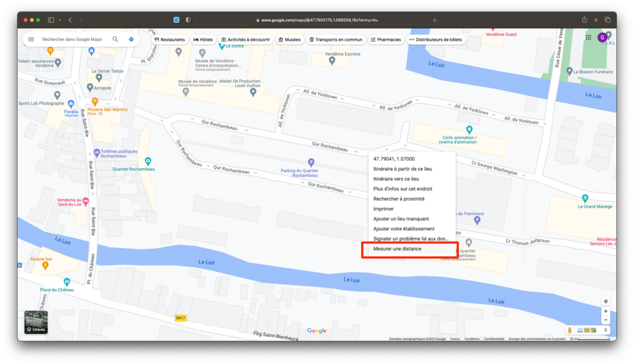634x364 pixels.
Task: Zoom in with the plus button
Action: (606, 311)
